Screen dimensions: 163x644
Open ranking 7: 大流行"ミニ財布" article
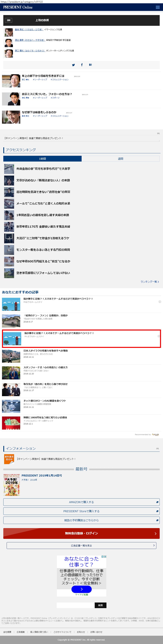pyautogui.click(x=43, y=238)
